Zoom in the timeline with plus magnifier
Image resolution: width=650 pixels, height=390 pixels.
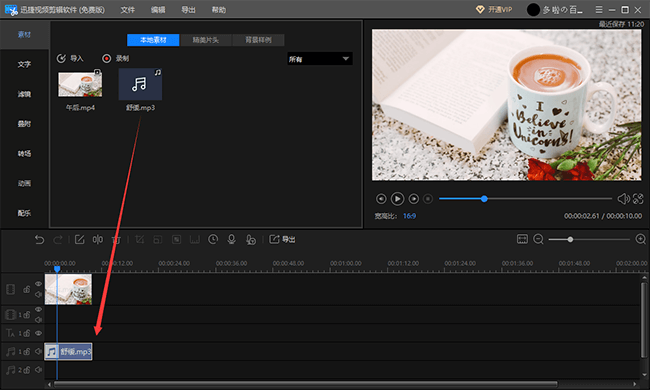coord(641,239)
